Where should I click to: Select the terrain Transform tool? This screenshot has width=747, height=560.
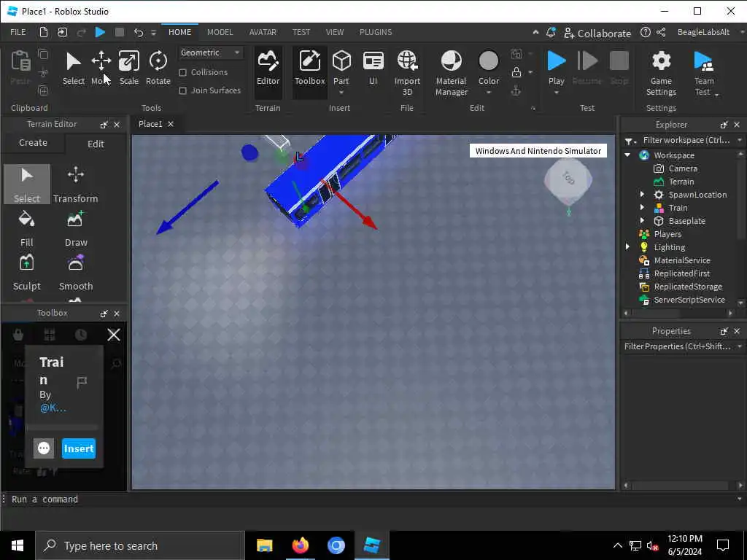click(x=76, y=184)
